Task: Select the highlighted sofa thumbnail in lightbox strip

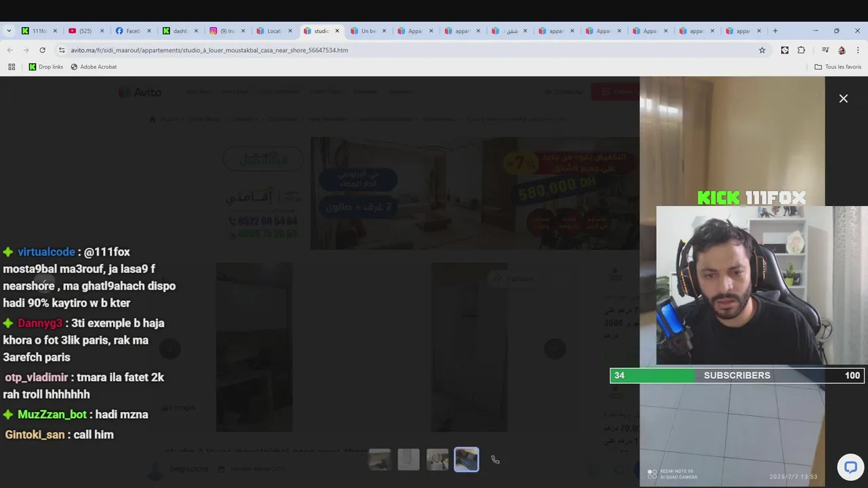Action: [467, 460]
